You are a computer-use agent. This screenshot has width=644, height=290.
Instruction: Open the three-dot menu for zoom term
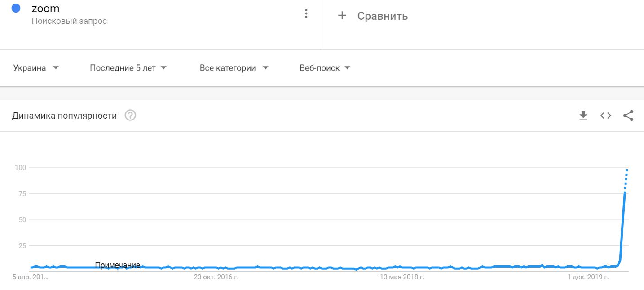tap(306, 13)
